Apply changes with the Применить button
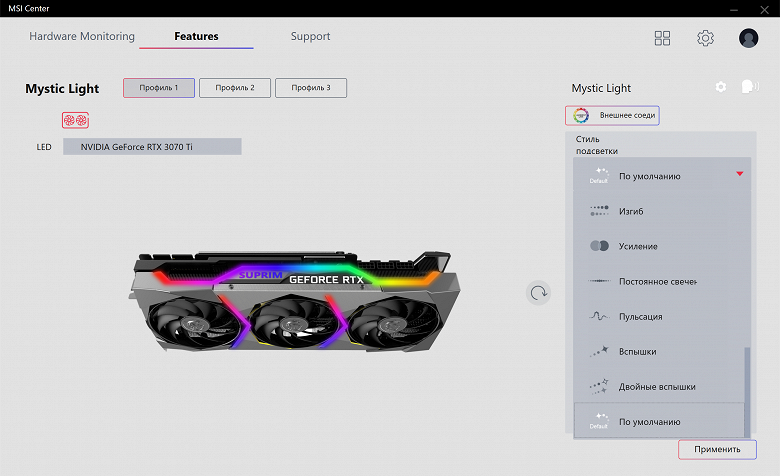This screenshot has width=780, height=476. [x=717, y=449]
